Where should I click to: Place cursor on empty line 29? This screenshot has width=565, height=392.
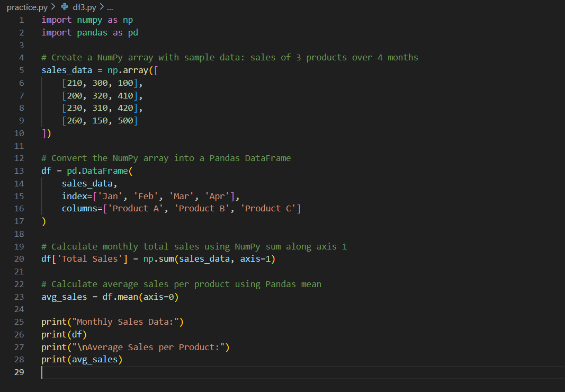click(x=303, y=372)
